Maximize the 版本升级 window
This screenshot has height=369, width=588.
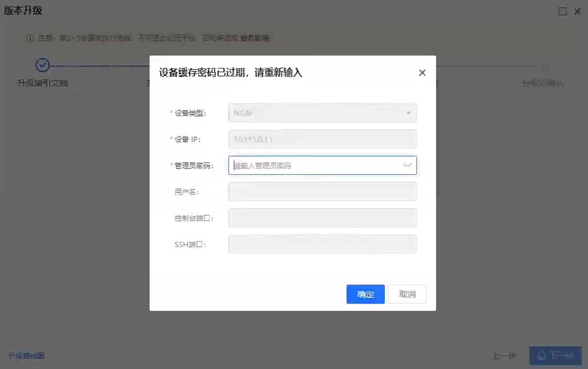pos(562,11)
